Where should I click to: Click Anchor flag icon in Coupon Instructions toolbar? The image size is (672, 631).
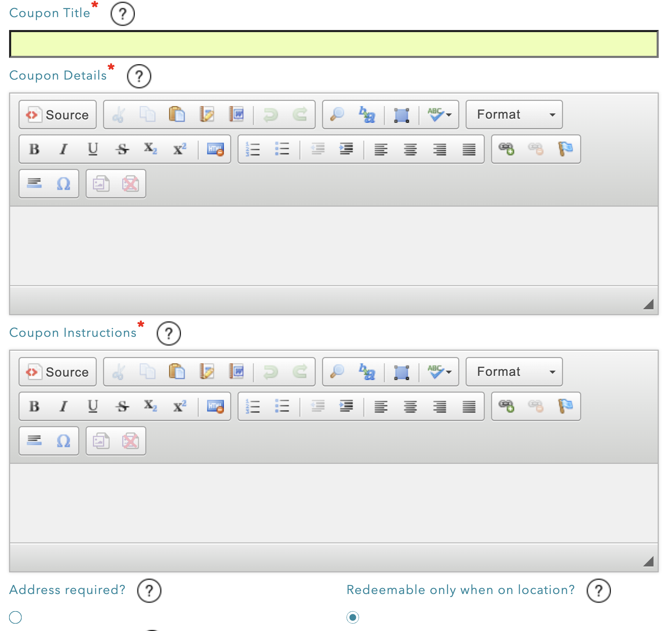click(x=565, y=407)
